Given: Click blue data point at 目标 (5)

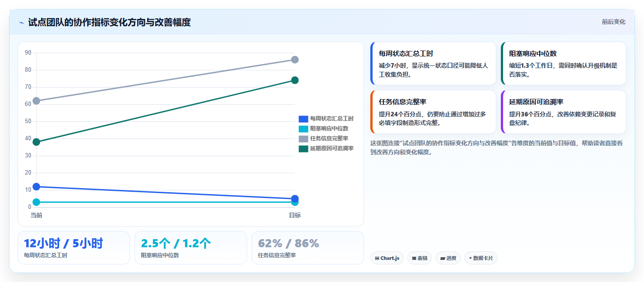Looking at the screenshot, I should click(x=295, y=199).
